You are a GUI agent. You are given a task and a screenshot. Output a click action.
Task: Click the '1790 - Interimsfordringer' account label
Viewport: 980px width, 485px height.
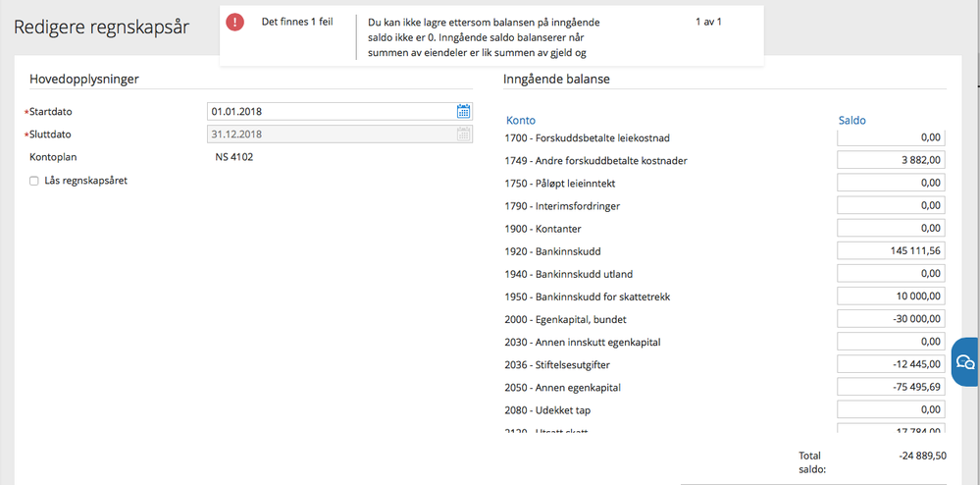point(562,206)
